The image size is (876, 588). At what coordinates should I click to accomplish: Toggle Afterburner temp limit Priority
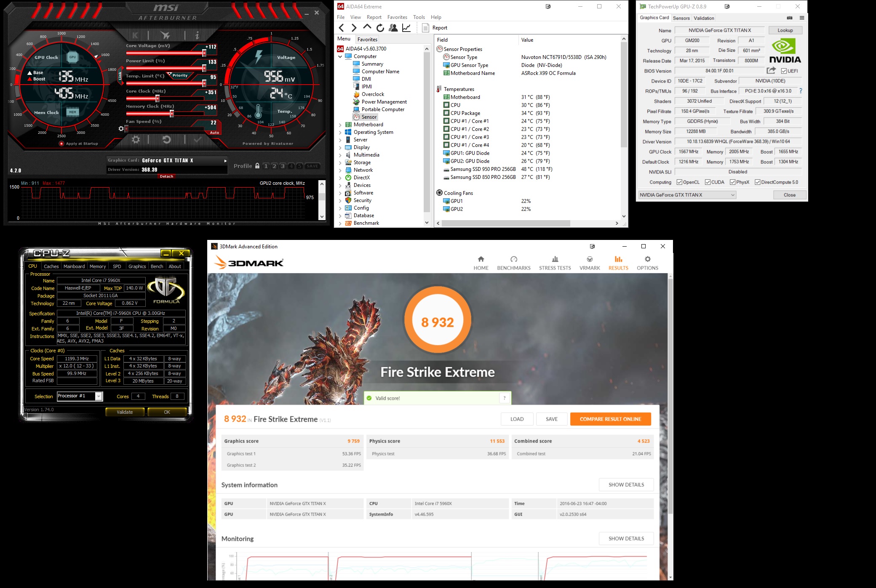coord(180,75)
